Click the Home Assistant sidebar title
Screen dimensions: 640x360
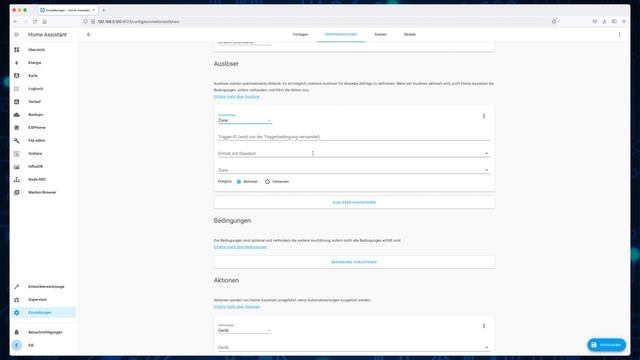coord(47,35)
